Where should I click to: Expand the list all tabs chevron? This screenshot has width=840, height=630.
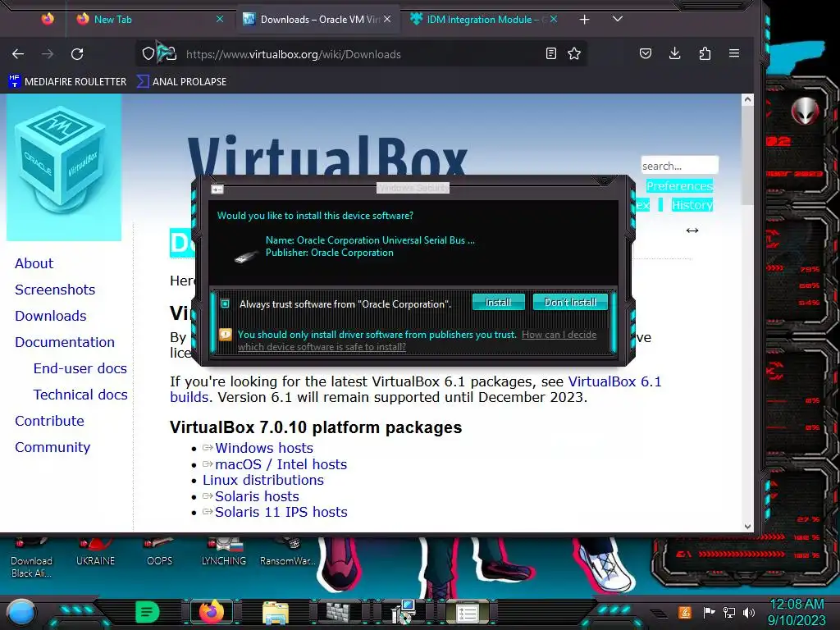click(x=618, y=20)
